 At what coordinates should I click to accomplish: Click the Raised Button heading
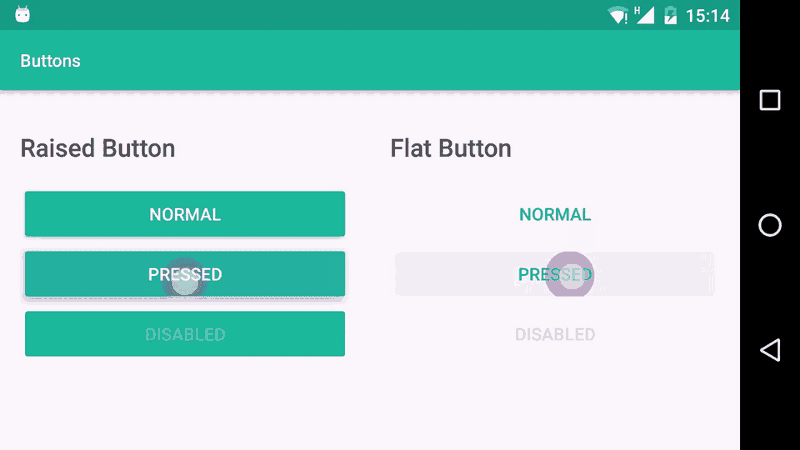click(x=98, y=149)
